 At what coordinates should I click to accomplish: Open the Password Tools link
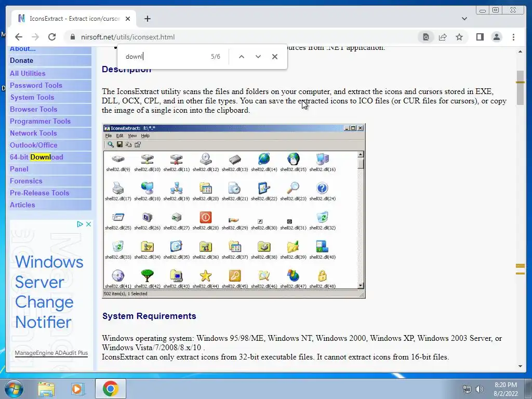click(x=36, y=85)
